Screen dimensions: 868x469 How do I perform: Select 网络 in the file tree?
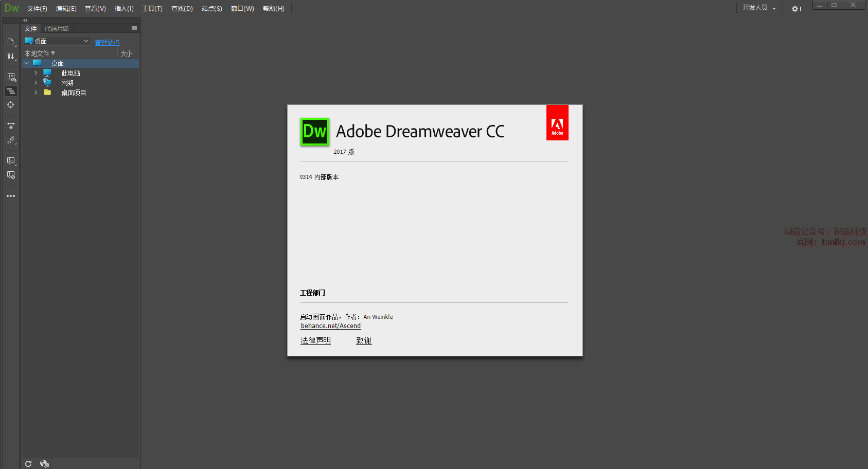[67, 83]
